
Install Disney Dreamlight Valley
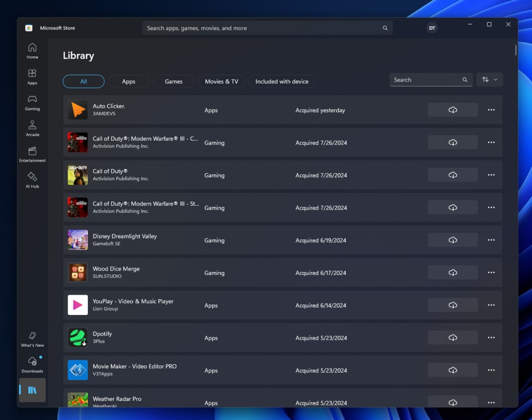coord(453,240)
